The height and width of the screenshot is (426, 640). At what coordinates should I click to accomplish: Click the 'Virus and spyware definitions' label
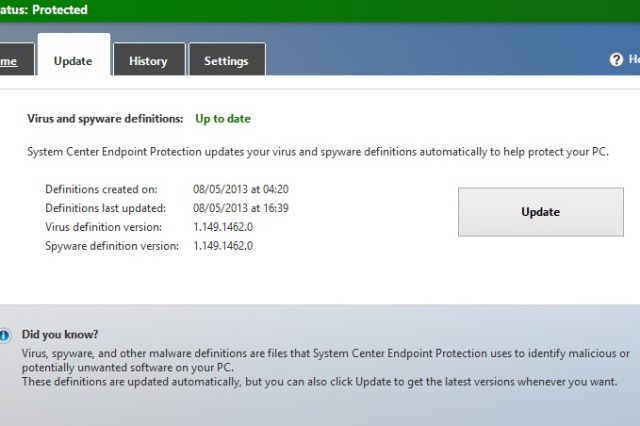coord(105,118)
